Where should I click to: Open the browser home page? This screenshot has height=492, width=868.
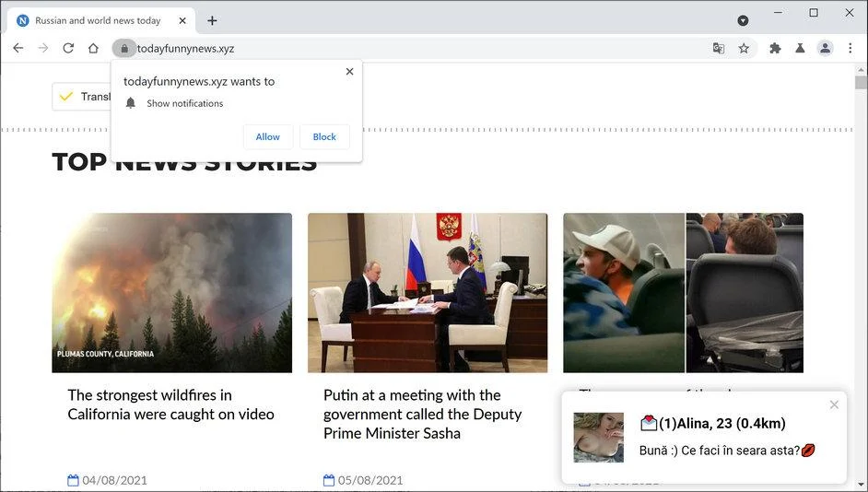pyautogui.click(x=93, y=48)
